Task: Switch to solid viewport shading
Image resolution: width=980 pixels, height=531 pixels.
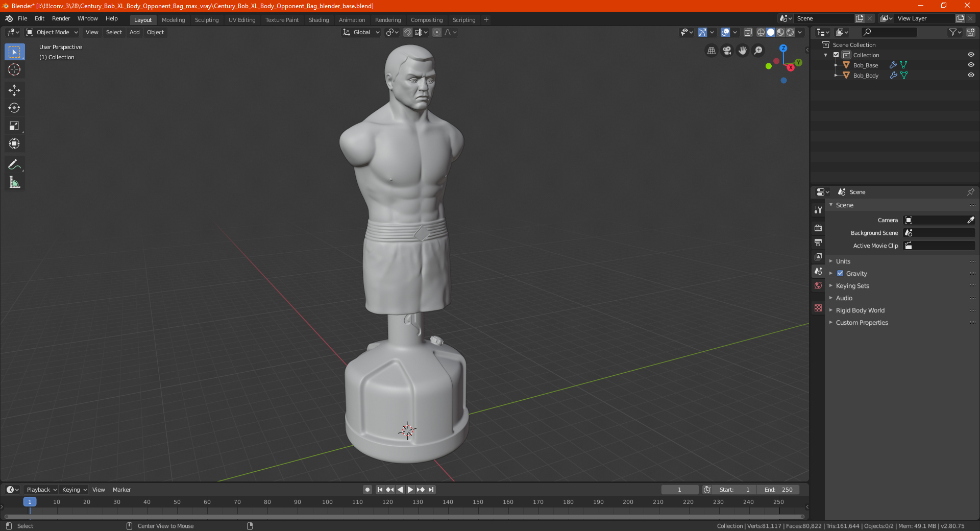Action: click(771, 32)
